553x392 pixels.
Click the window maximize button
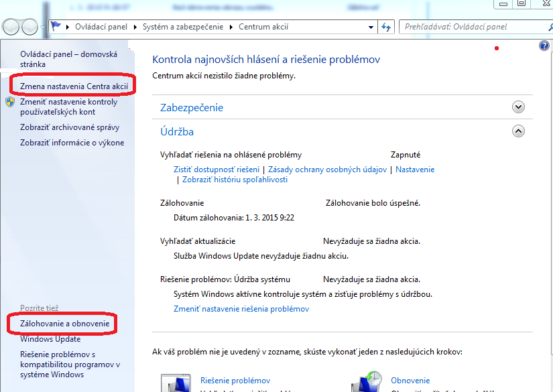pyautogui.click(x=521, y=3)
